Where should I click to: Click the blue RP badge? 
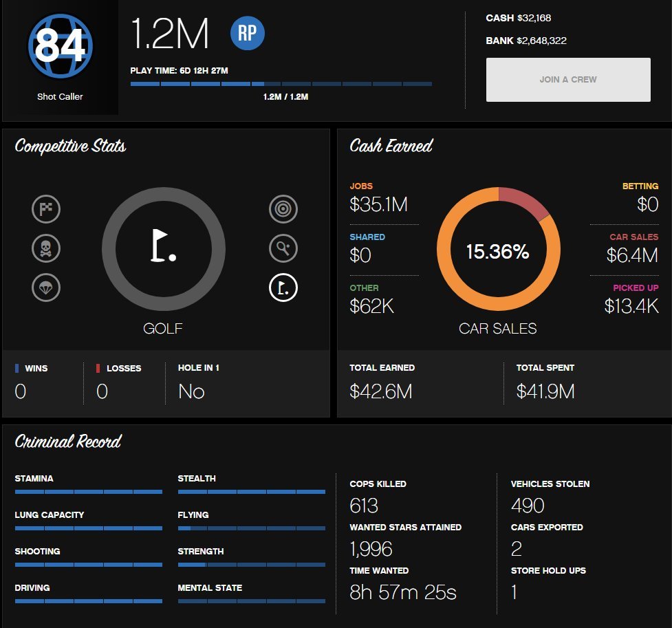[248, 34]
